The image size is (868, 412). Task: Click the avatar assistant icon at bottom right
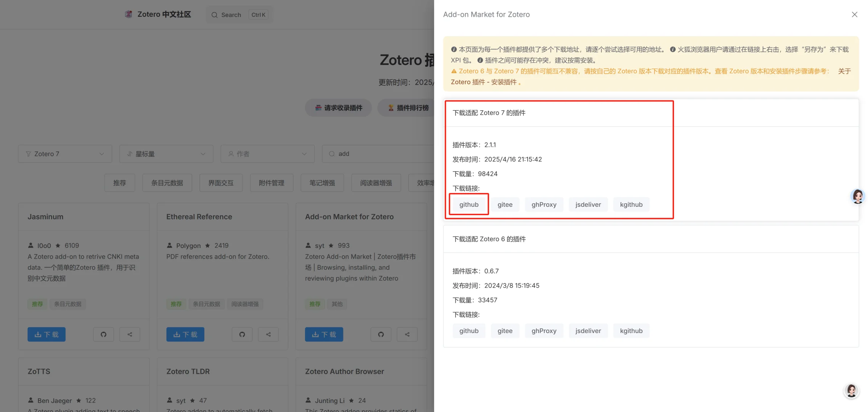click(851, 391)
